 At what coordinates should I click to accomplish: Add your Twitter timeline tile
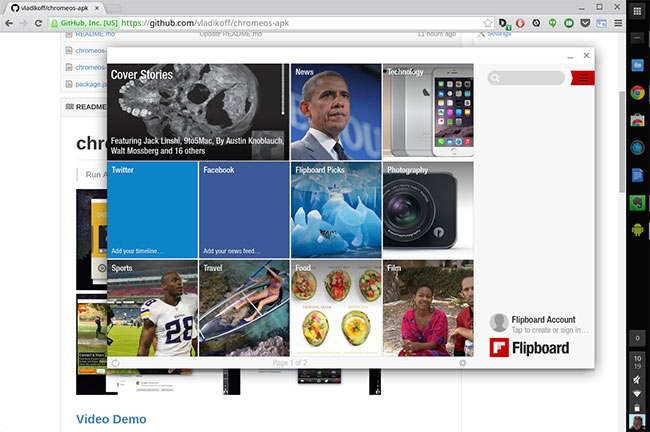[x=153, y=210]
